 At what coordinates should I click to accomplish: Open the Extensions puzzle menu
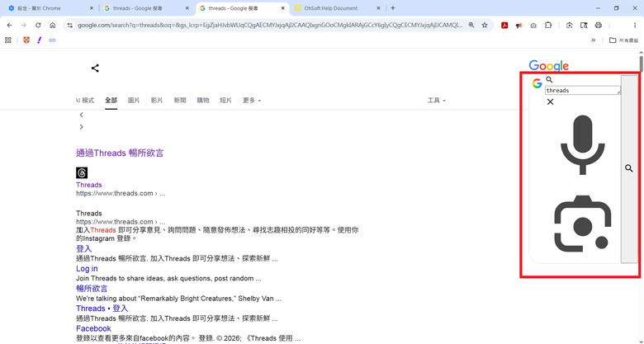click(x=548, y=25)
